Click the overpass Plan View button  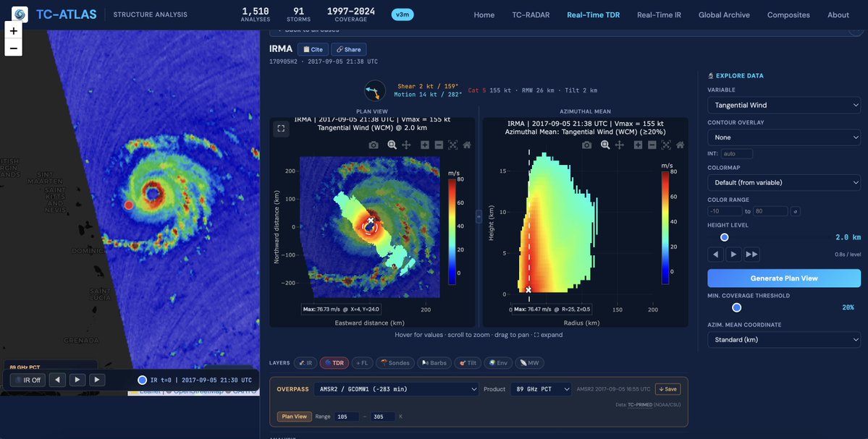pos(293,417)
